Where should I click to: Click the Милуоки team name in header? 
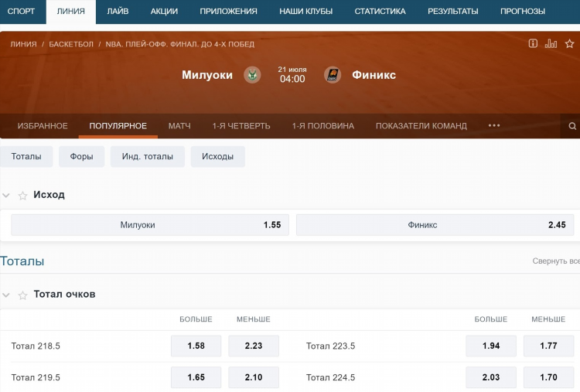[207, 75]
